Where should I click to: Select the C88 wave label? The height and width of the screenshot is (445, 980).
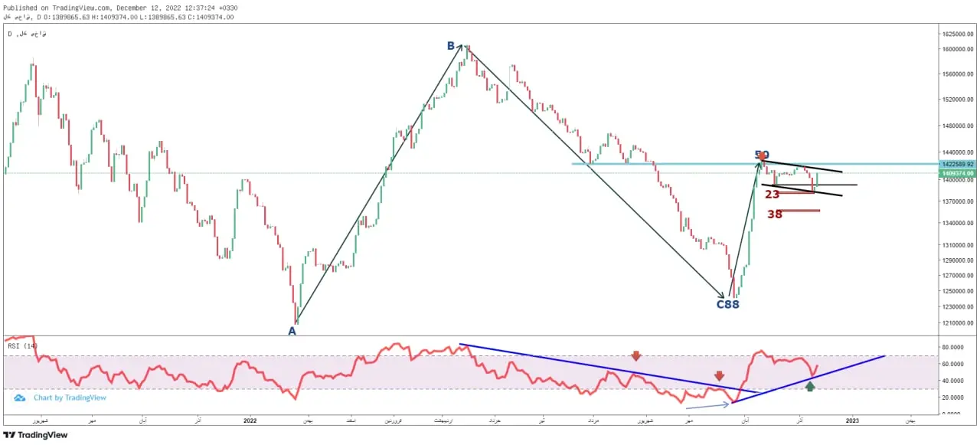[728, 305]
